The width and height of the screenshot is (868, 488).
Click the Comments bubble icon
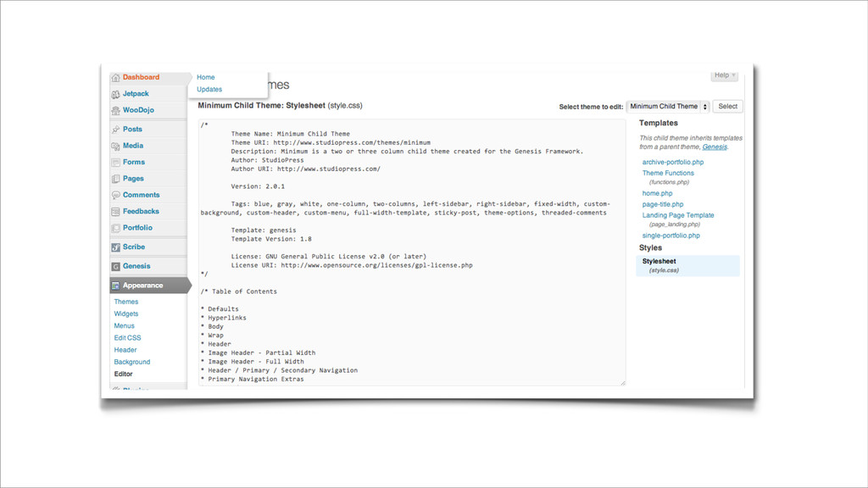pyautogui.click(x=115, y=196)
